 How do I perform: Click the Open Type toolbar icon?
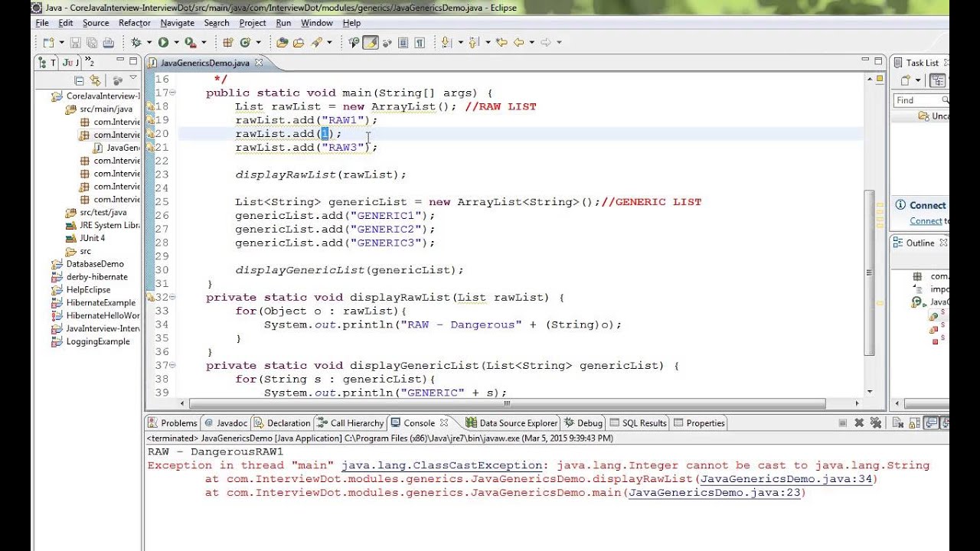coord(283,43)
